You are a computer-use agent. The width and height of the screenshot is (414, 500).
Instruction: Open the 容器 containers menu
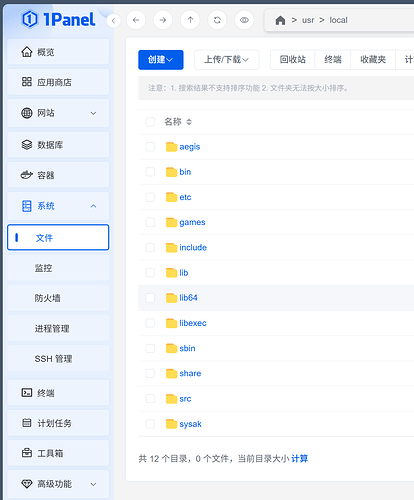[58, 175]
